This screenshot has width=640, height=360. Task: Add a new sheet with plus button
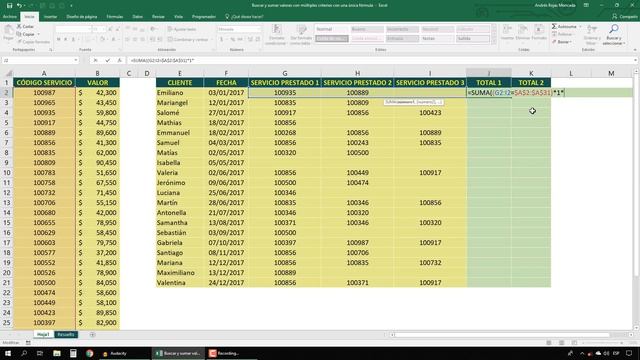pos(92,335)
